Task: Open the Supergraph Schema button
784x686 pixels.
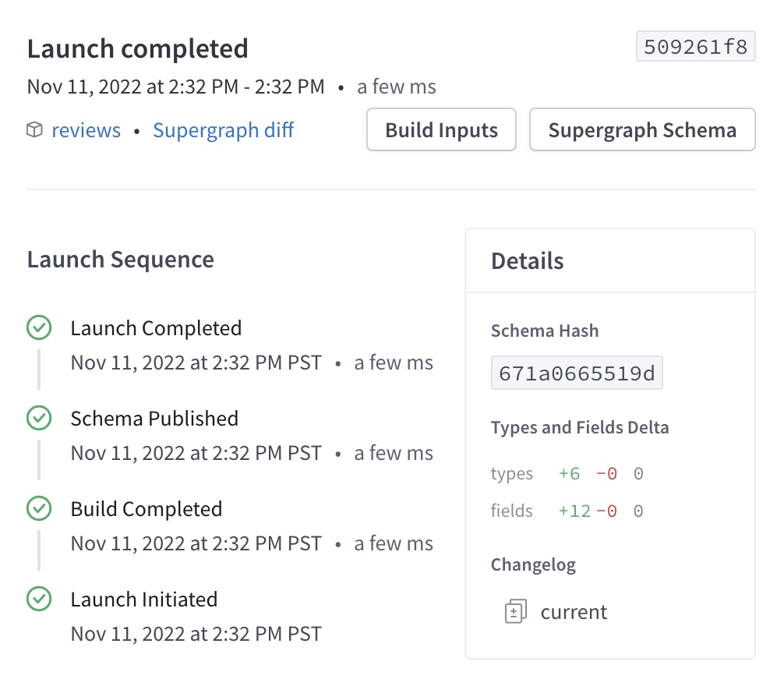Action: [x=641, y=130]
